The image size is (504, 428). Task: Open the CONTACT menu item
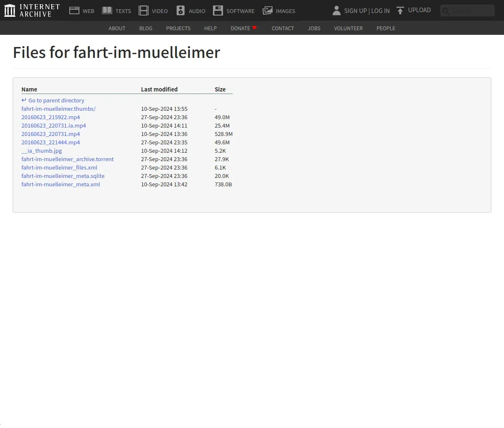tap(283, 28)
